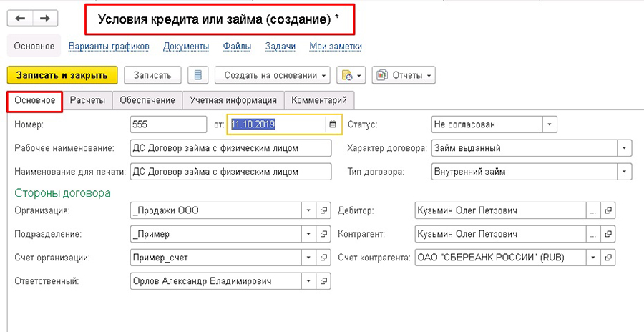The width and height of the screenshot is (644, 332).
Task: Expand the Счет организации dropdown arrow
Action: point(309,258)
